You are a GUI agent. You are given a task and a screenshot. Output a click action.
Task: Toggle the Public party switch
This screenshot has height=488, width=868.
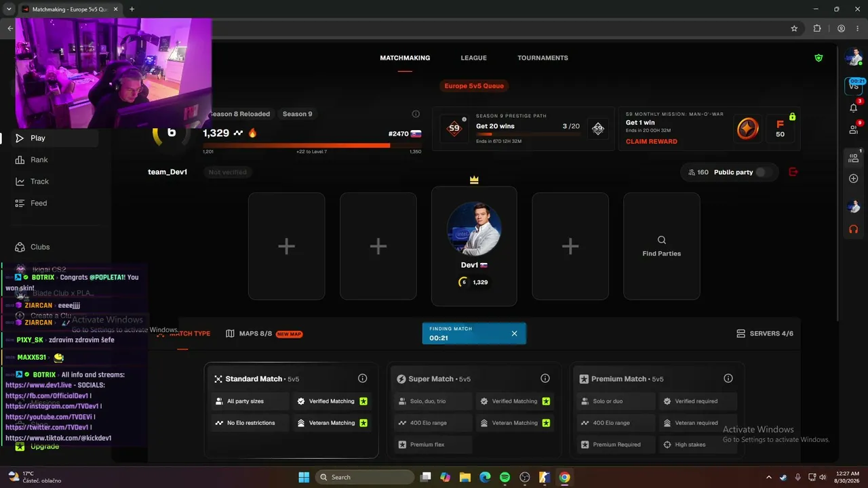764,172
